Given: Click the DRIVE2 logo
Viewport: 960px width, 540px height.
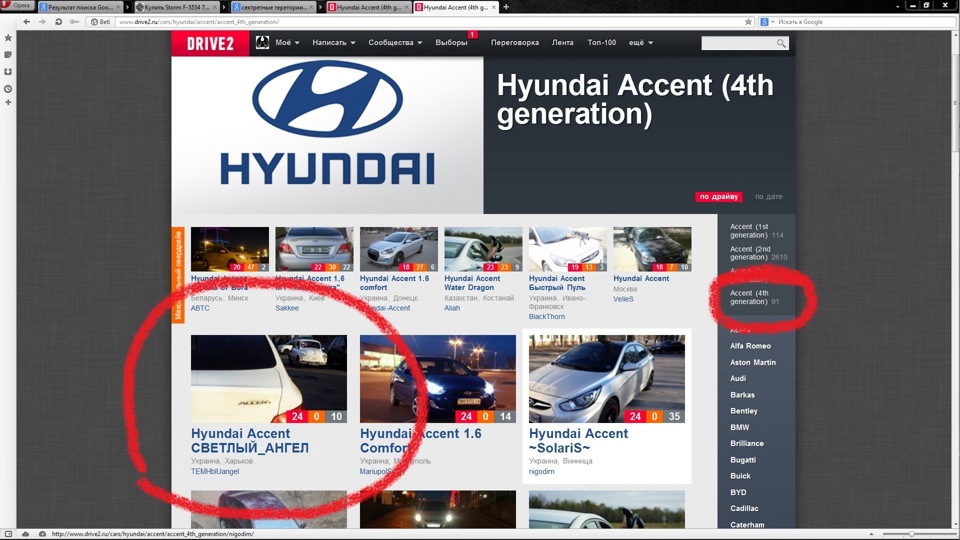Looking at the screenshot, I should tap(210, 43).
